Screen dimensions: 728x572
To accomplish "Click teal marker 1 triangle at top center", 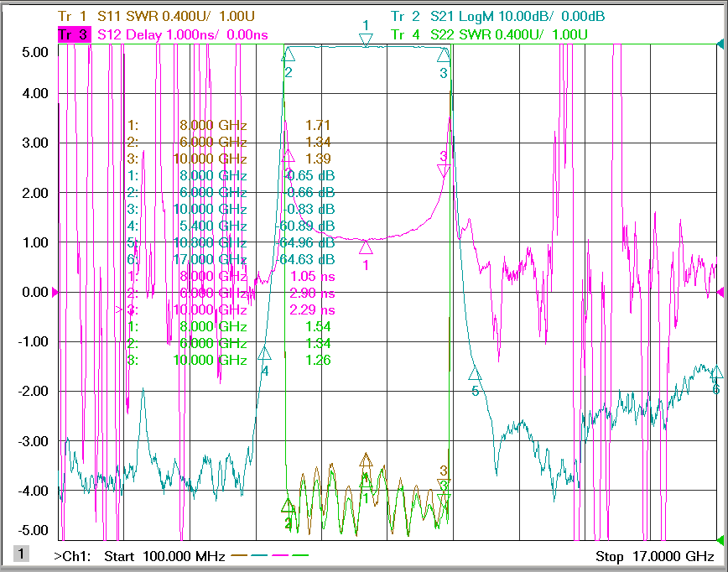I will pyautogui.click(x=366, y=40).
